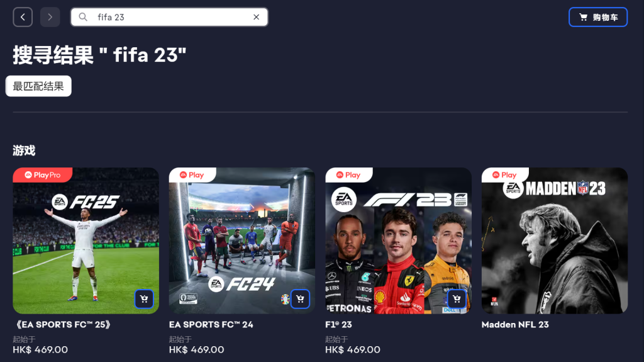The image size is (644, 362).
Task: Click the EA SPORTS FC™ 24 title link
Action: (211, 325)
